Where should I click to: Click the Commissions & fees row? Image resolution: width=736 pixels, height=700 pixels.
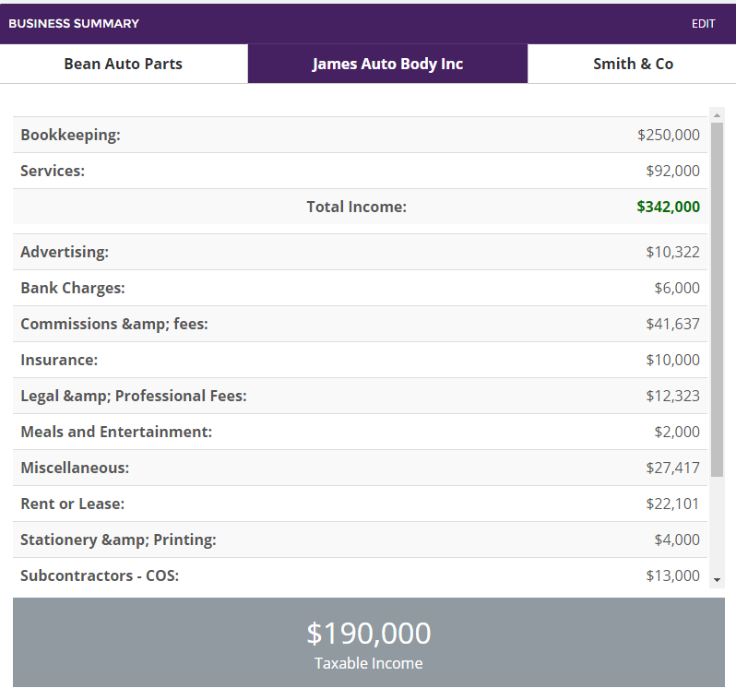[x=360, y=324]
